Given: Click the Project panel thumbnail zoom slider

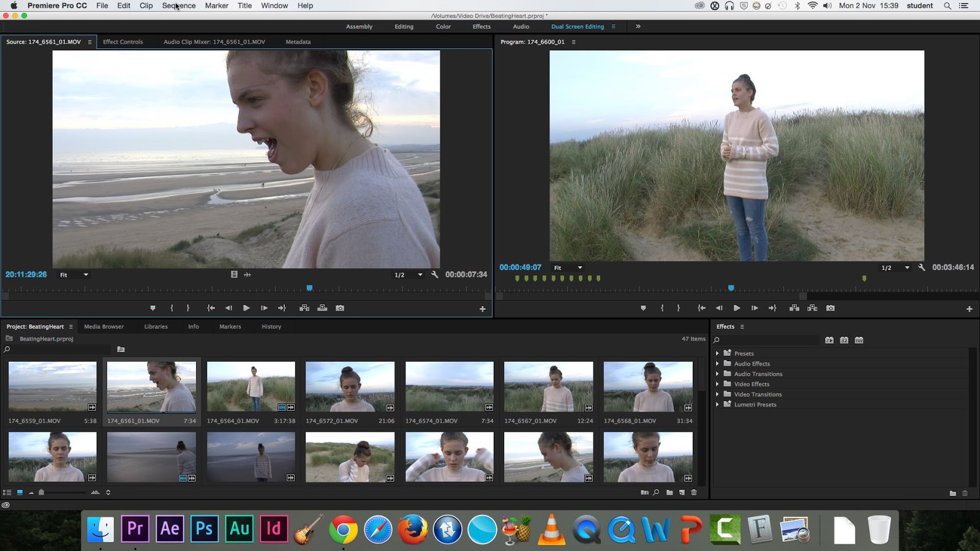Looking at the screenshot, I should pyautogui.click(x=42, y=492).
